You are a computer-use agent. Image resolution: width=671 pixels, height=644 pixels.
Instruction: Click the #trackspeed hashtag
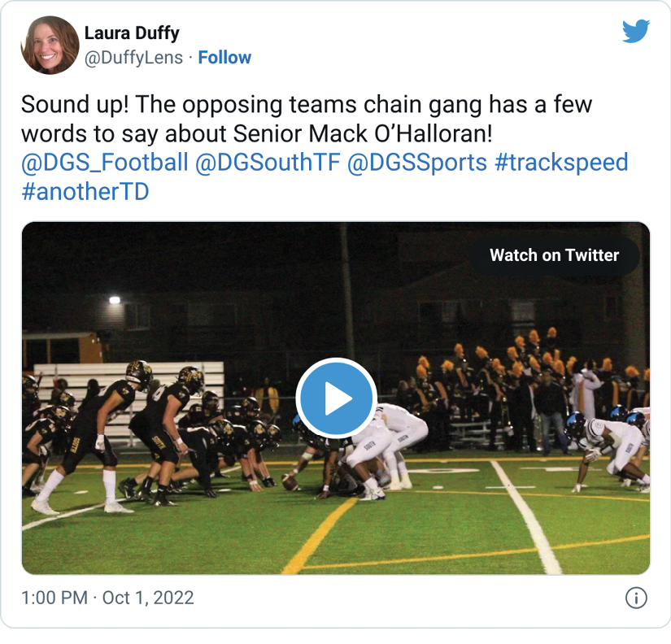561,162
